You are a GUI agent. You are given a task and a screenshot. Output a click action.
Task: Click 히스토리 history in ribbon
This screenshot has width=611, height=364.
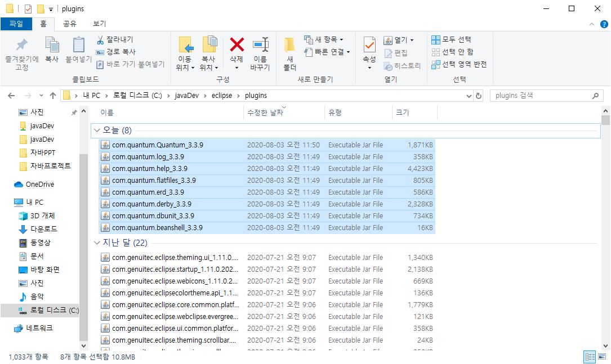402,66
